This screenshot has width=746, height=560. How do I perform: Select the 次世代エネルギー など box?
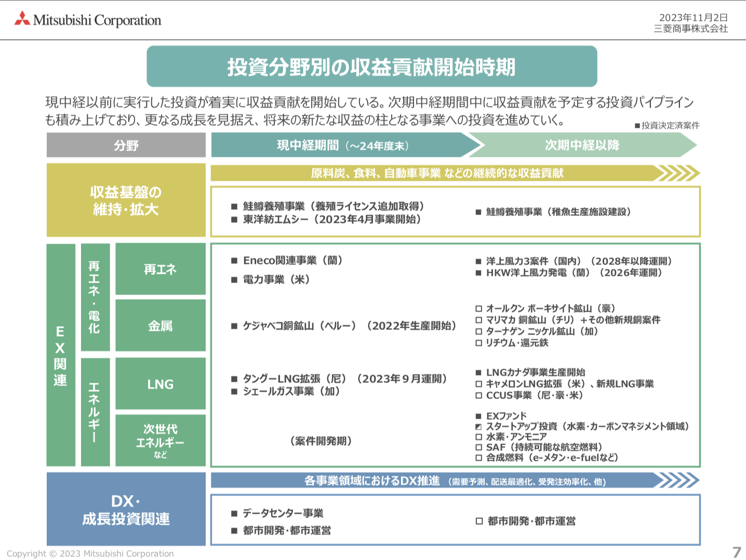click(161, 441)
